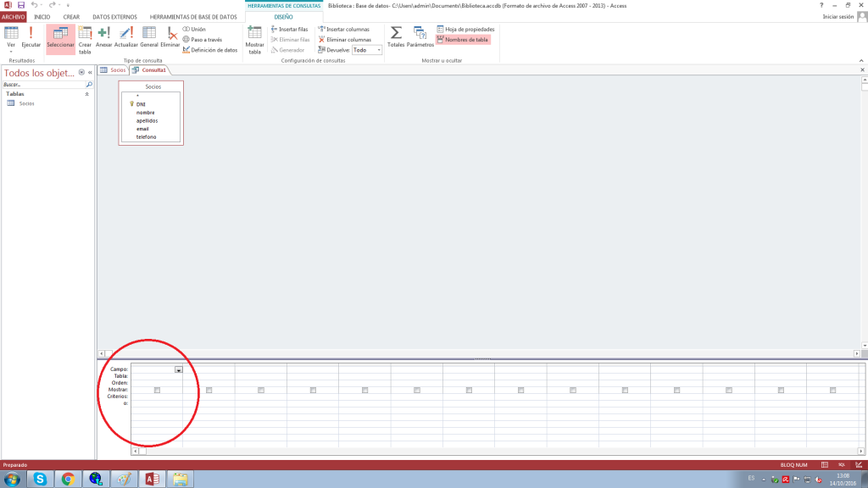This screenshot has width=868, height=488.
Task: Toggle the Mostrar checkbox in the second grid column
Action: pyautogui.click(x=209, y=390)
